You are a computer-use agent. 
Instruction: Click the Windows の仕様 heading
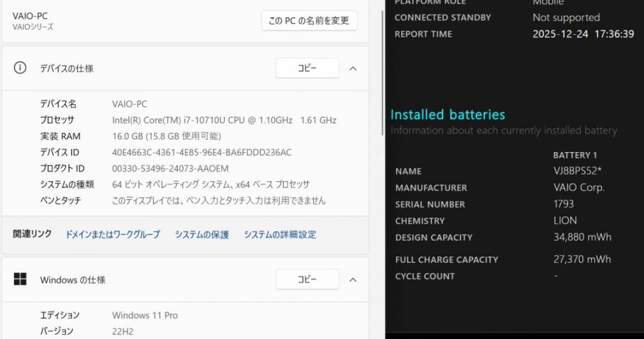click(73, 280)
